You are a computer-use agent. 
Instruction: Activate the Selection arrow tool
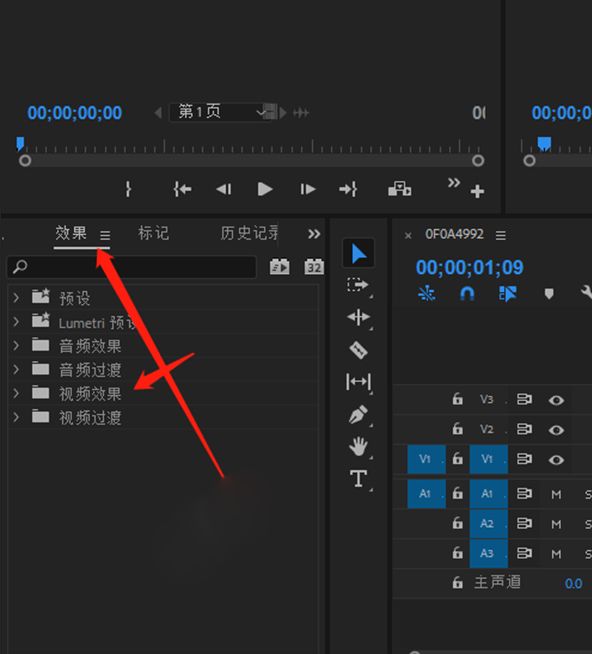(x=358, y=254)
